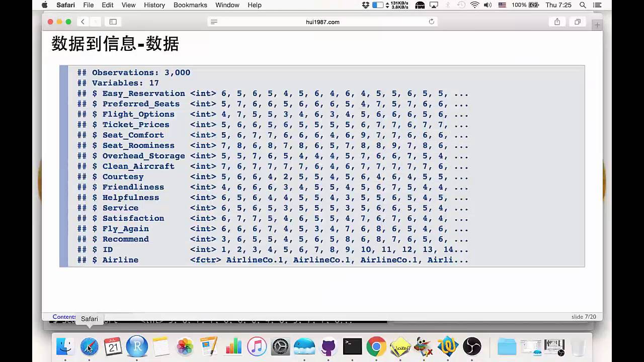Show Safari's sidebar

pyautogui.click(x=113, y=22)
